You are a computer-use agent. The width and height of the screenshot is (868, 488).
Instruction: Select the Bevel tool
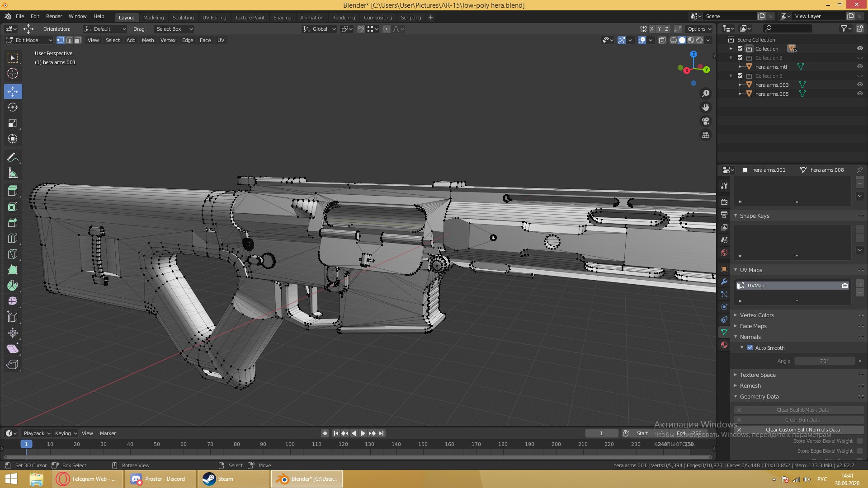[13, 222]
